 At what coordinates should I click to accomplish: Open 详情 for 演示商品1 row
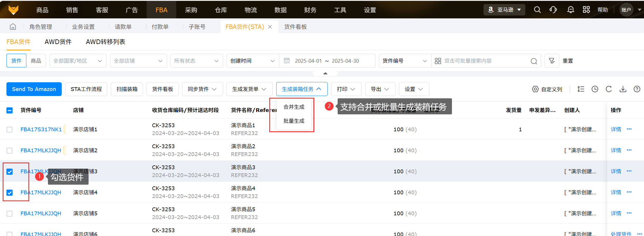616,129
